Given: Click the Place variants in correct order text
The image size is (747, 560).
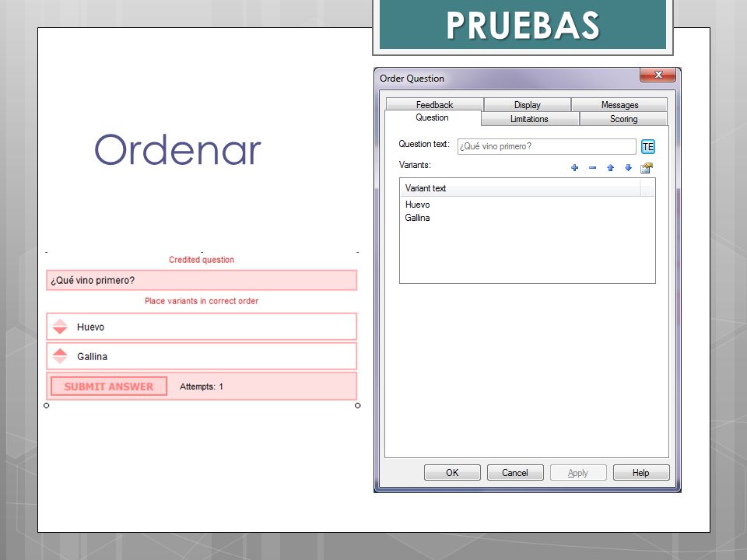Looking at the screenshot, I should 202,301.
